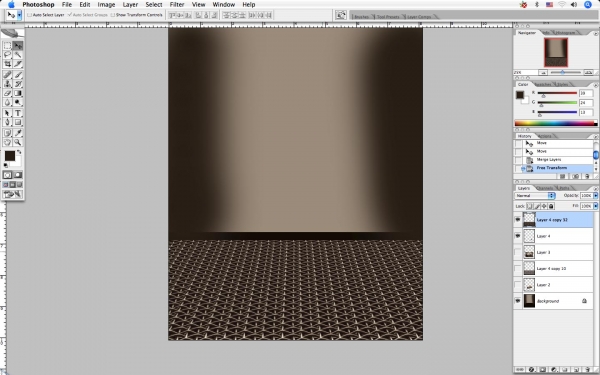Switch to Quick Mask mode
Screen dimensions: 600x375
point(18,175)
